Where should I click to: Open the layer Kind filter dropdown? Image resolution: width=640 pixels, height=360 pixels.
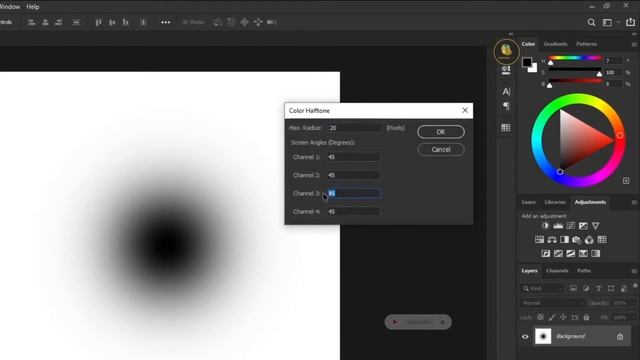click(x=542, y=289)
